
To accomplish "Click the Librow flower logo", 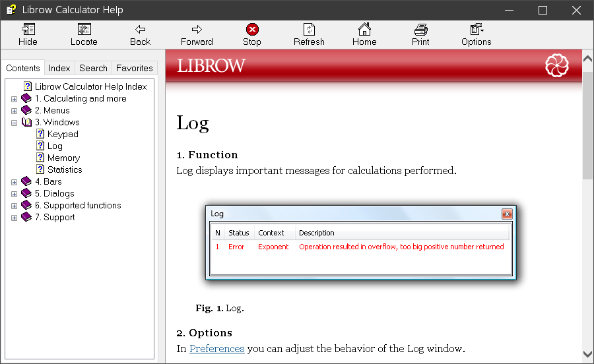I will tap(556, 65).
